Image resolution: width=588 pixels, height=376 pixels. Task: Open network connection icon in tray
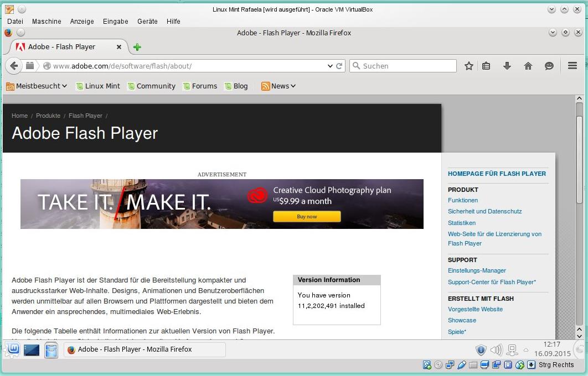coord(512,350)
